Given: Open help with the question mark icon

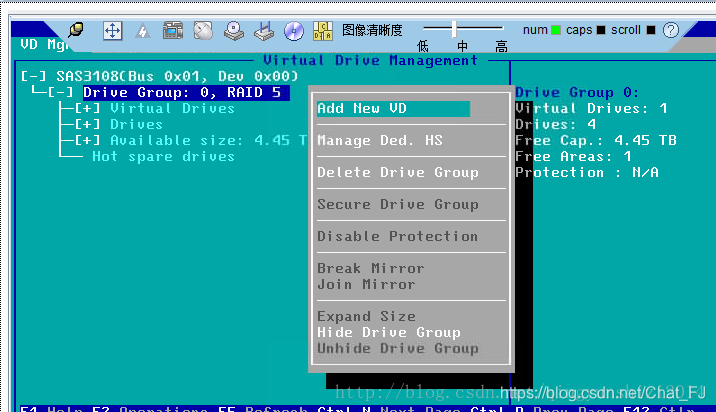Looking at the screenshot, I should (671, 30).
